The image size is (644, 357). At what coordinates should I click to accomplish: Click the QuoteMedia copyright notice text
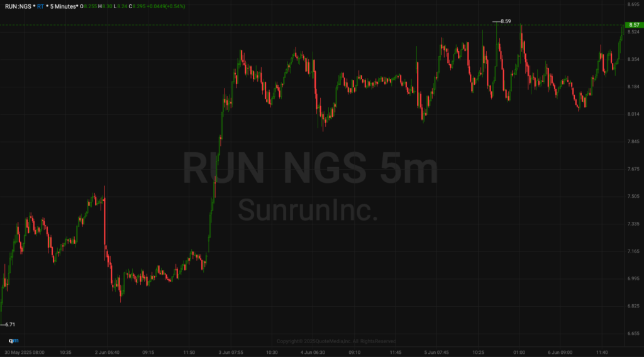tap(336, 341)
